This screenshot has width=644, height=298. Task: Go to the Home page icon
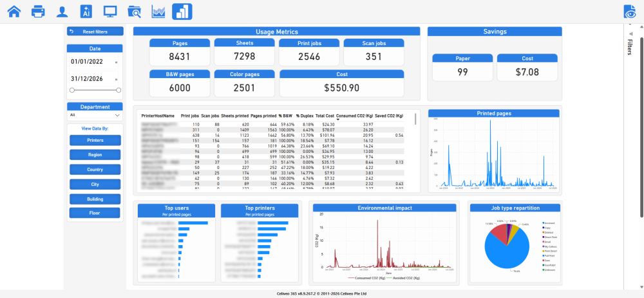pos(14,12)
